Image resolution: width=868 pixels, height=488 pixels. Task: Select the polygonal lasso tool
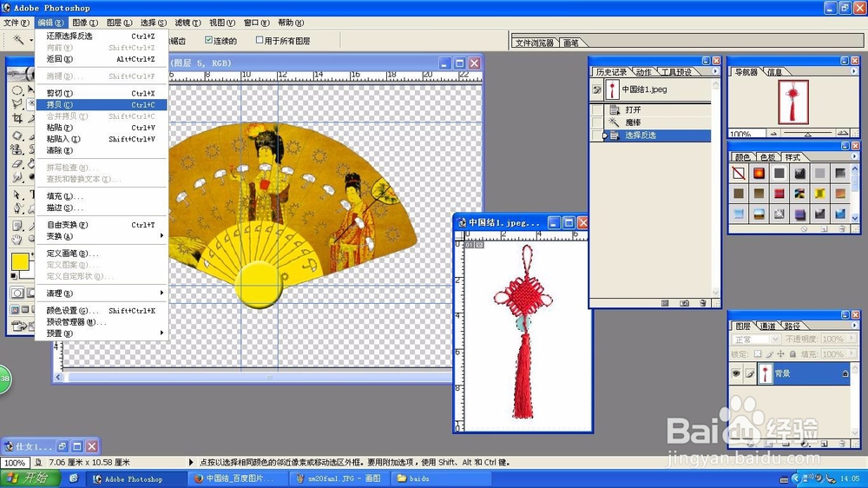coord(17,103)
